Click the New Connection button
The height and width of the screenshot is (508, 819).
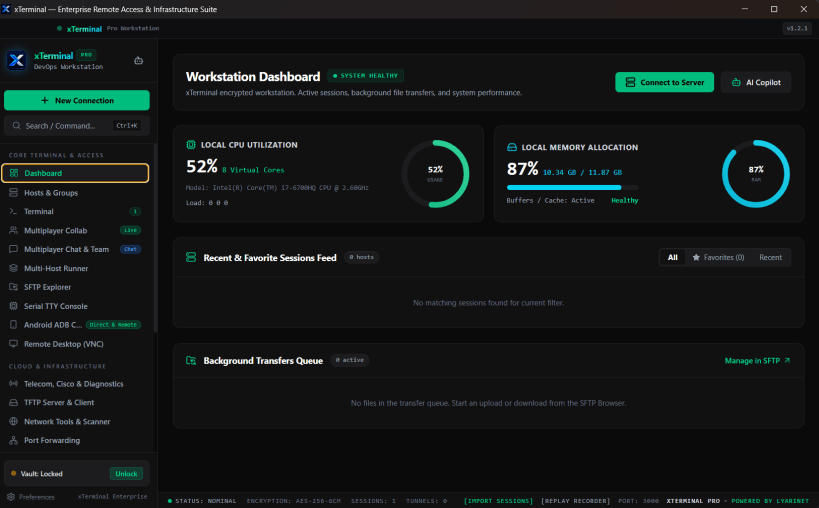(x=77, y=100)
